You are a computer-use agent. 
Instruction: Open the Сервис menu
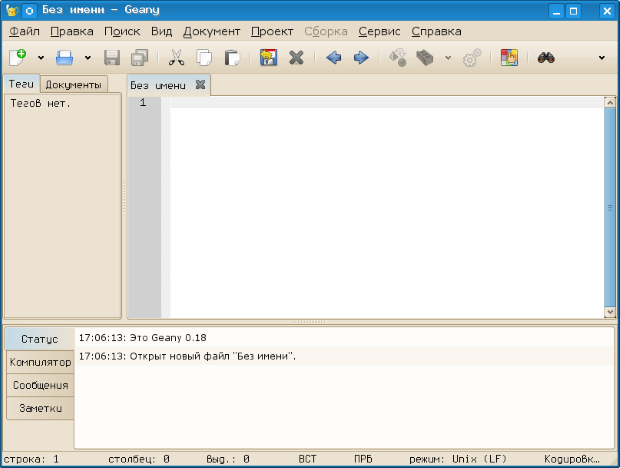click(x=379, y=31)
